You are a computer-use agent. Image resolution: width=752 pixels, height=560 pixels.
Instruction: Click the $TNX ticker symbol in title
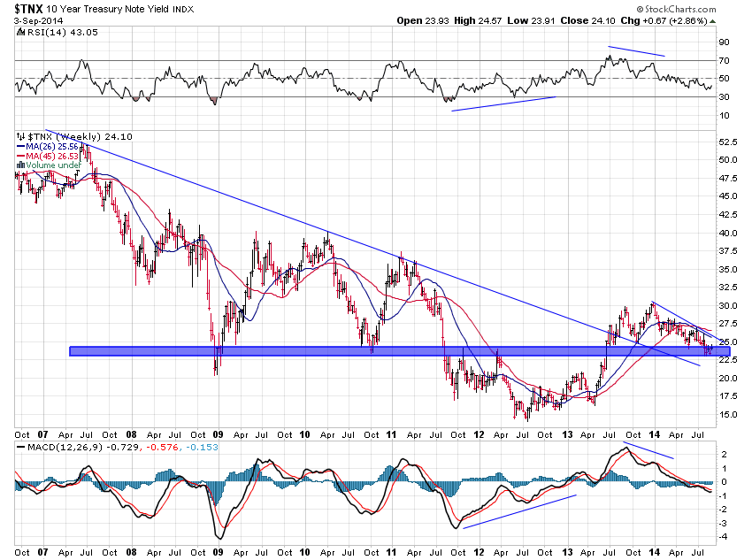point(24,9)
